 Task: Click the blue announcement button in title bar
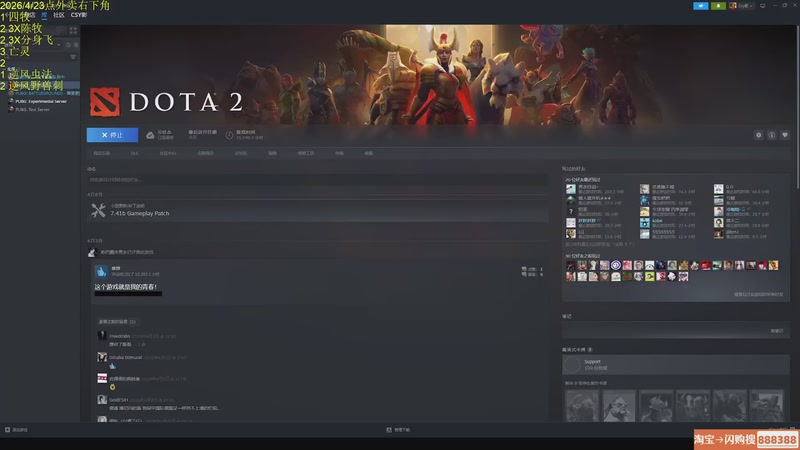point(701,6)
